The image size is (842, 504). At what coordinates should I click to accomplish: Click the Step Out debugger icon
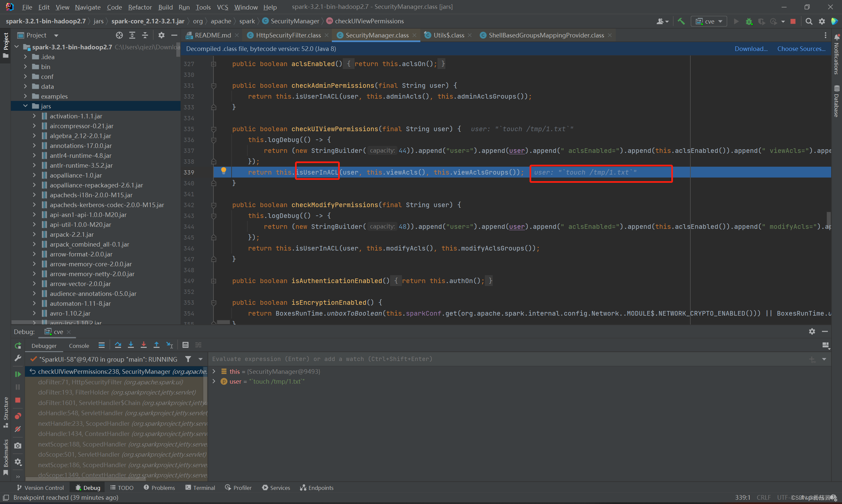tap(157, 345)
